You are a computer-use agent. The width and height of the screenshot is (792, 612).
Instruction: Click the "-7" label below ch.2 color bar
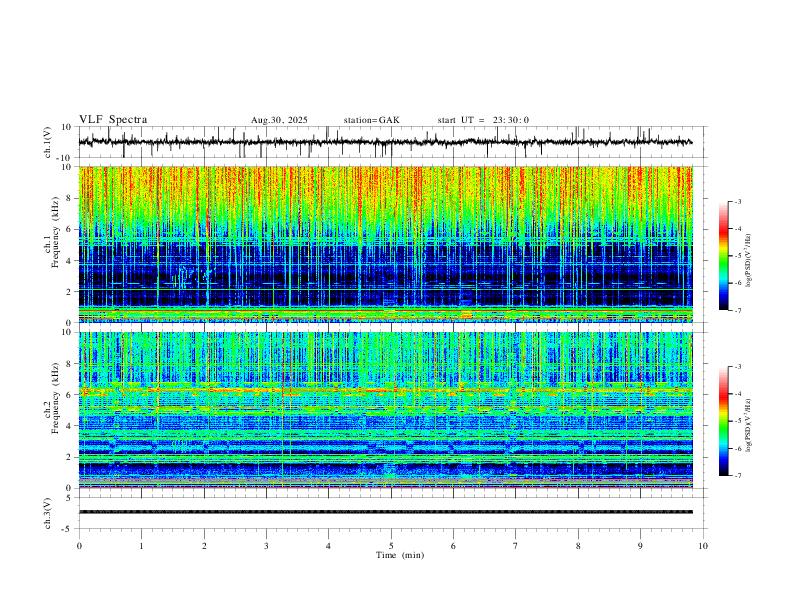coord(737,476)
